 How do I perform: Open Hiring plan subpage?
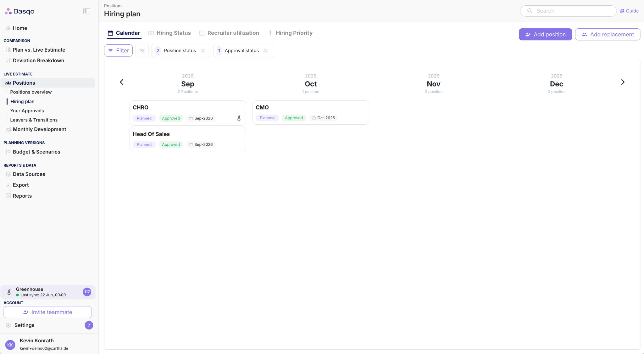pos(22,101)
